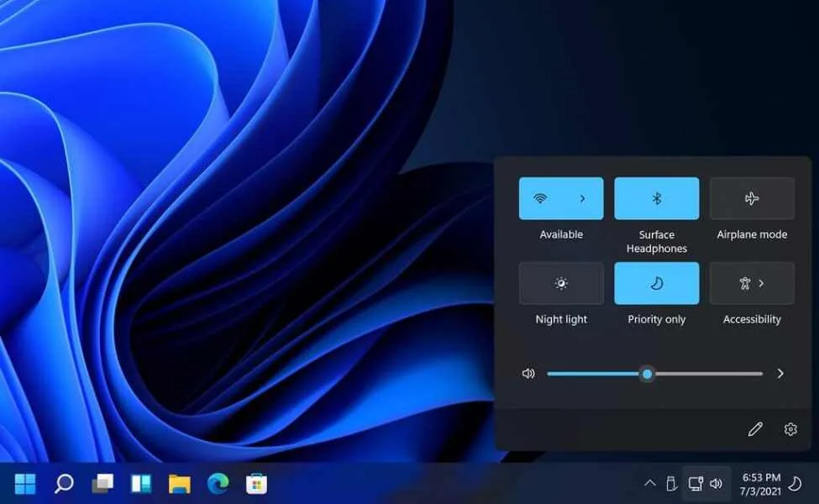Click speaker icon in system tray
The height and width of the screenshot is (504, 819).
[x=717, y=484]
